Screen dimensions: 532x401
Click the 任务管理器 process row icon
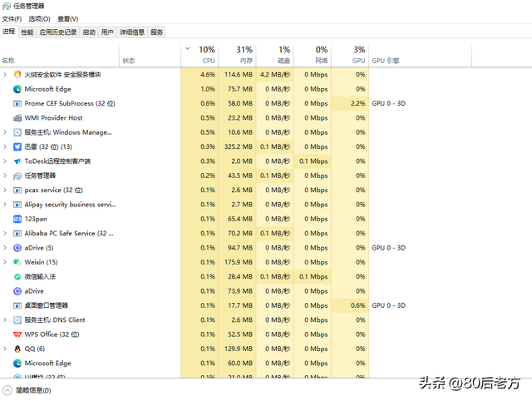click(x=17, y=176)
